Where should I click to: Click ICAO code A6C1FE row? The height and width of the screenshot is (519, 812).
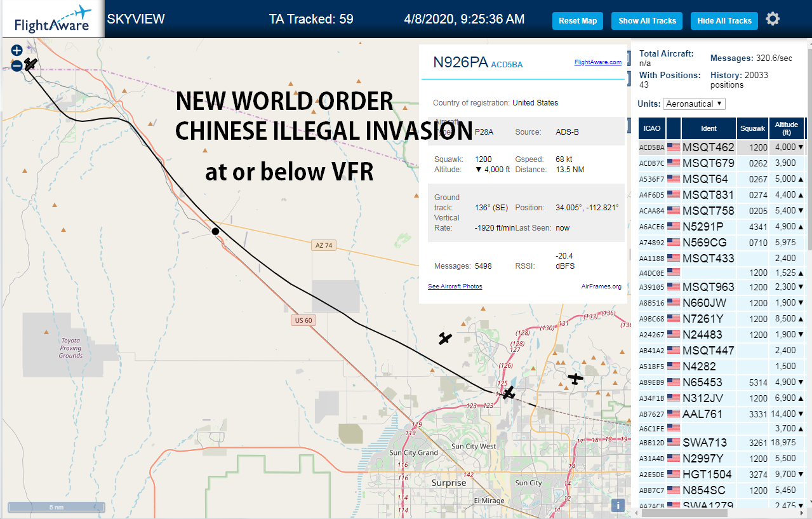click(x=722, y=429)
